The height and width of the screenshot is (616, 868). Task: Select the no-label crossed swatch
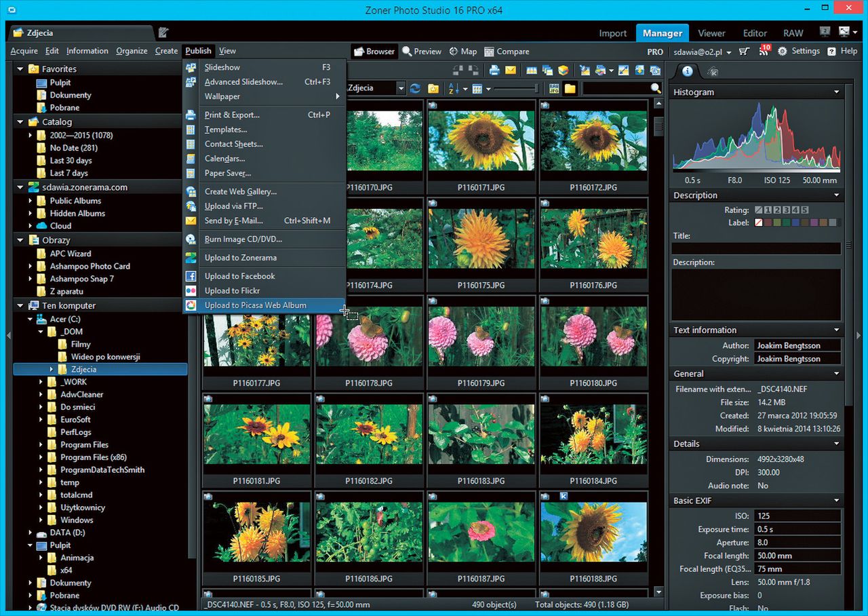click(759, 223)
